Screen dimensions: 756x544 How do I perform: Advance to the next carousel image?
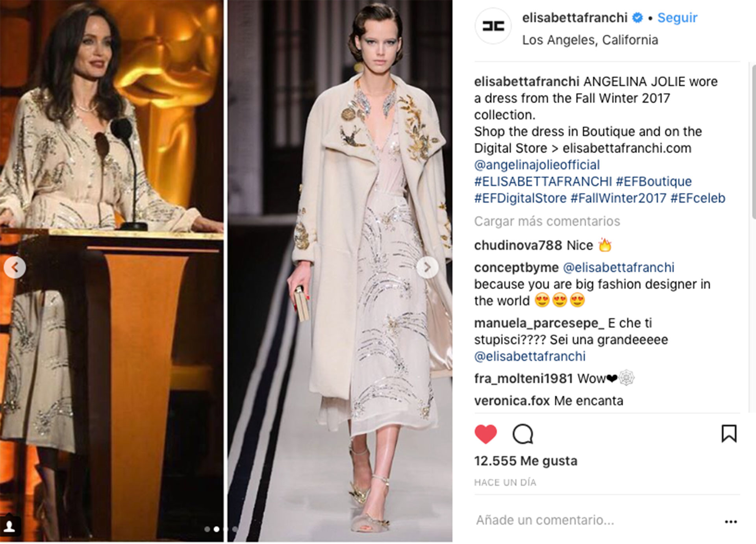click(427, 268)
